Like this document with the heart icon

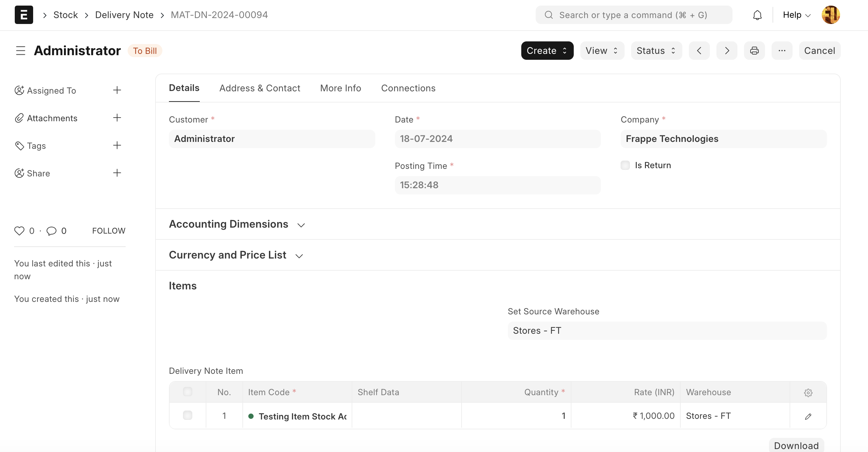(19, 231)
